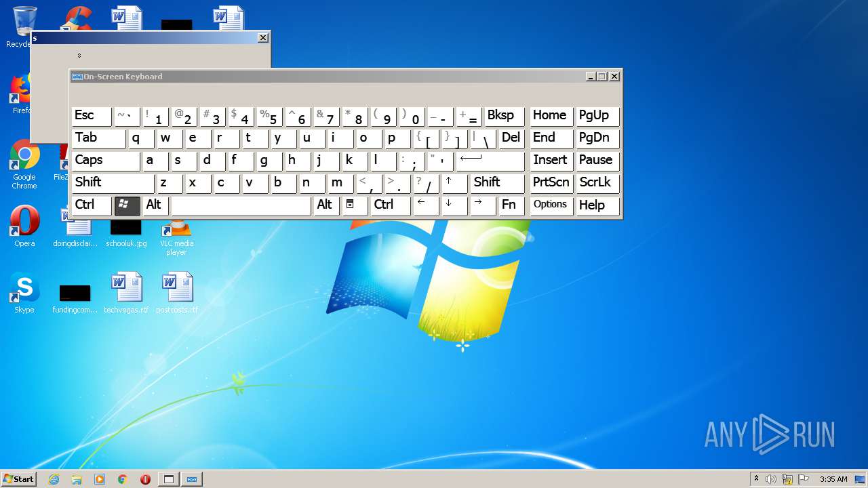Tap the backslash key
This screenshot has height=488, width=868.
click(483, 138)
